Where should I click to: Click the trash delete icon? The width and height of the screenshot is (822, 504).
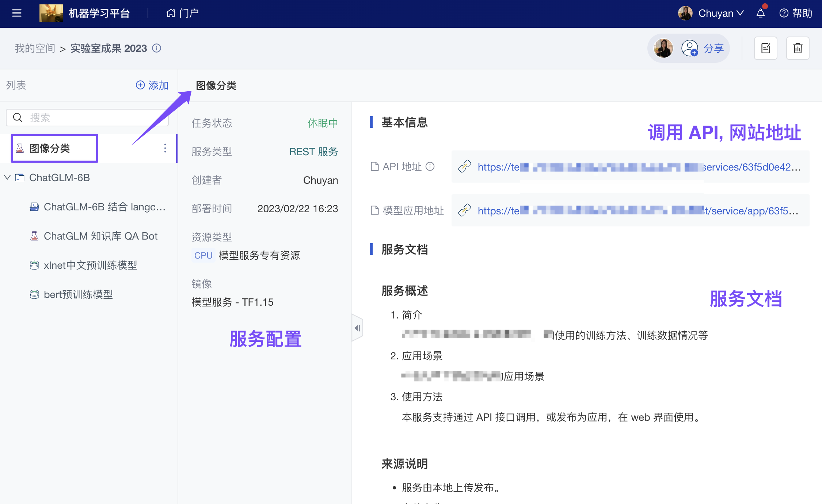point(798,48)
